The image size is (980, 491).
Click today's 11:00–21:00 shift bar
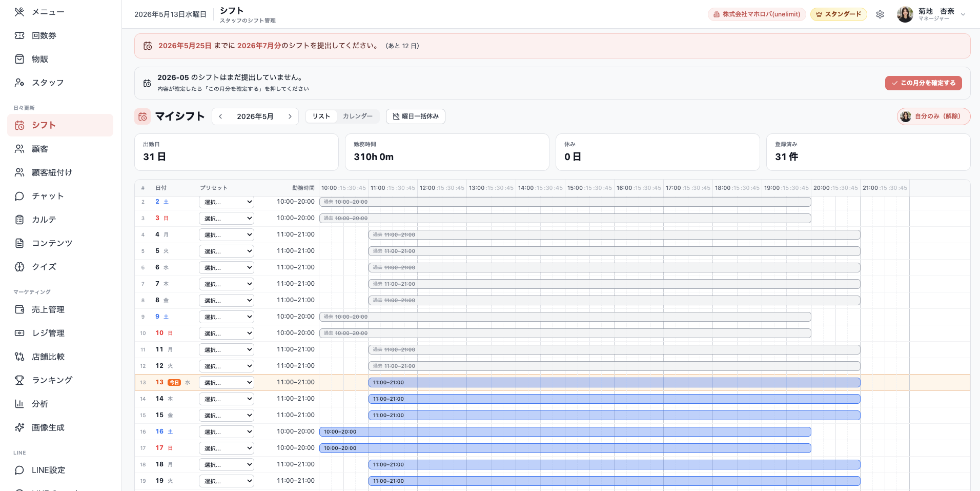pyautogui.click(x=614, y=383)
